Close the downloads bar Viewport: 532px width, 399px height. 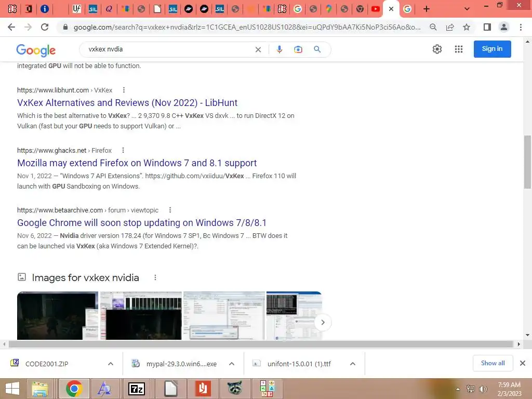click(x=523, y=363)
